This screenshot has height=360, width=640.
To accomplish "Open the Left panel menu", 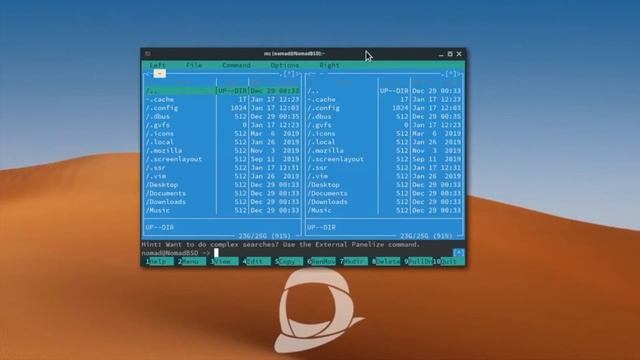I will point(158,65).
